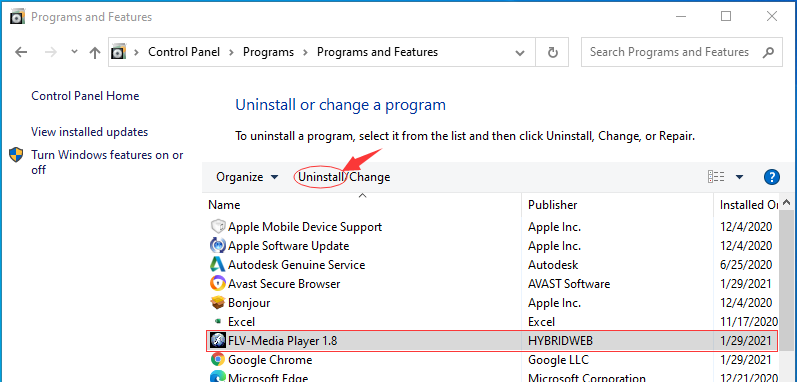Viewport: 797px width, 382px height.
Task: Sort by the Name column header
Action: click(224, 205)
